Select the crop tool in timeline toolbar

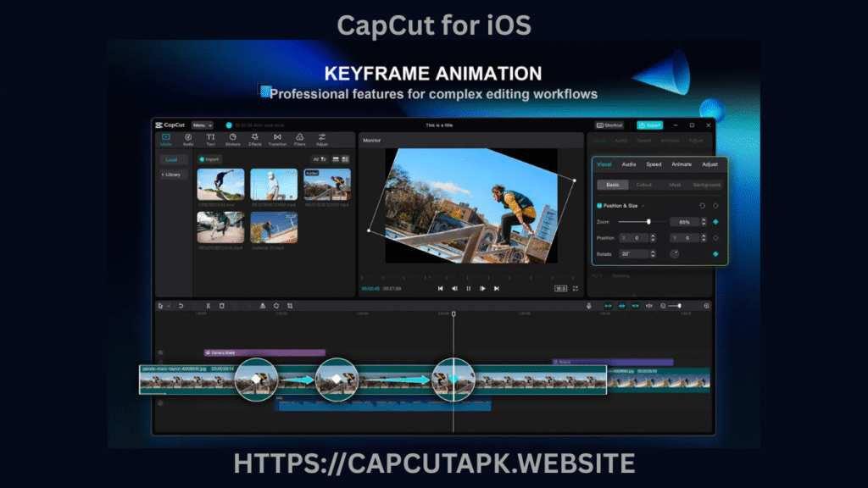290,305
